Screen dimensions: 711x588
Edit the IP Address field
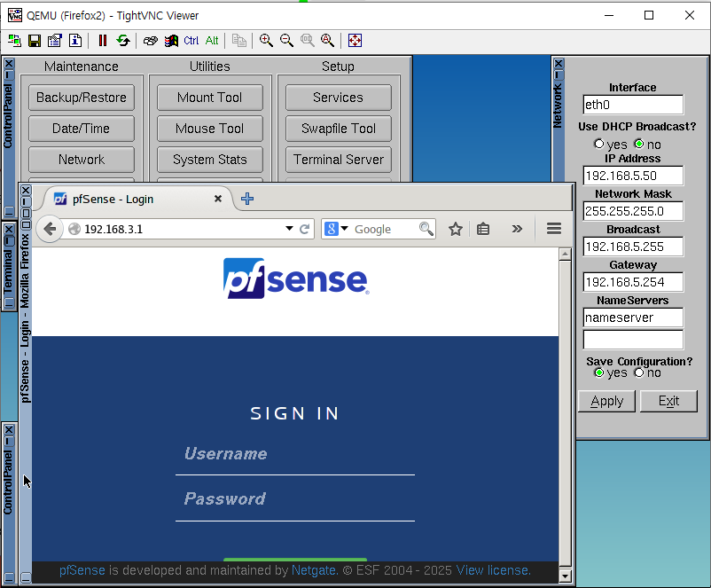coord(633,176)
